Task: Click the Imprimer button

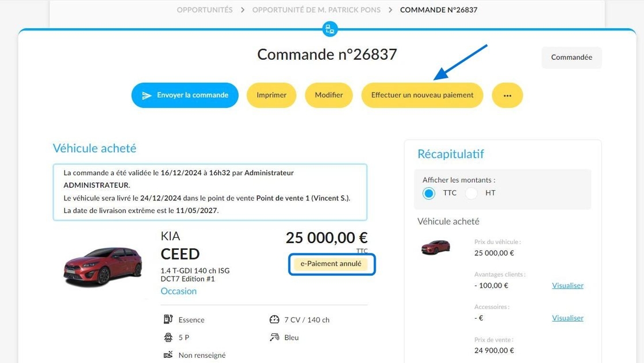Action: pos(271,95)
